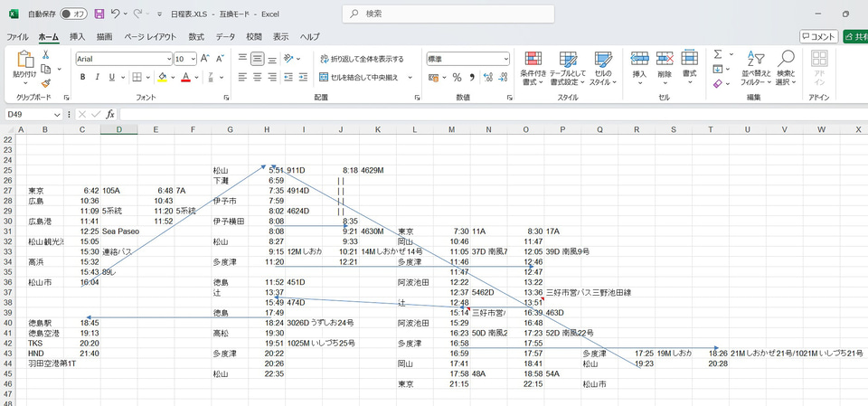Screen dimensions: 868x406
Task: Click format as table (テーブルとして書式設定)
Action: click(568, 68)
